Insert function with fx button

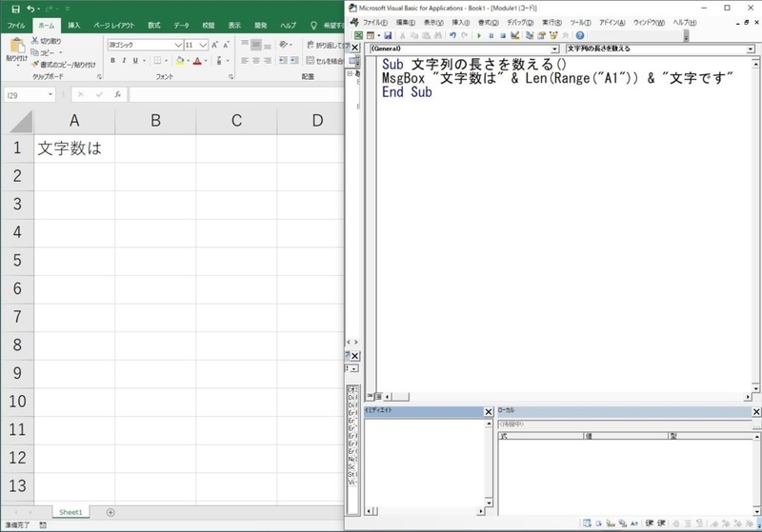pos(117,94)
